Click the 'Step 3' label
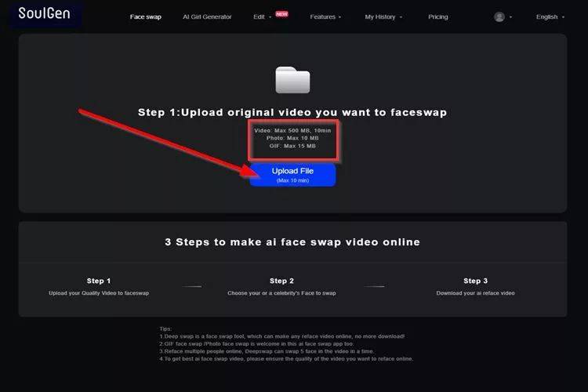Screen dimensions: 588x392 pyautogui.click(x=476, y=281)
